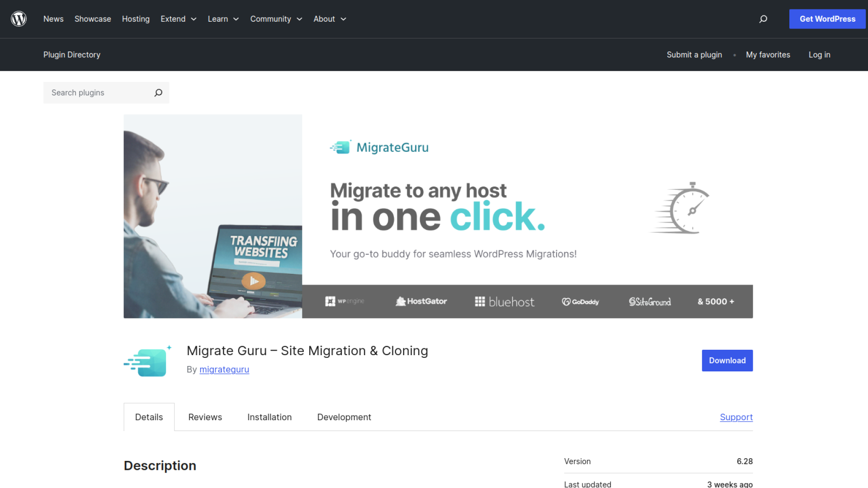This screenshot has height=488, width=868.
Task: Open Plugin Directory home
Action: point(72,55)
